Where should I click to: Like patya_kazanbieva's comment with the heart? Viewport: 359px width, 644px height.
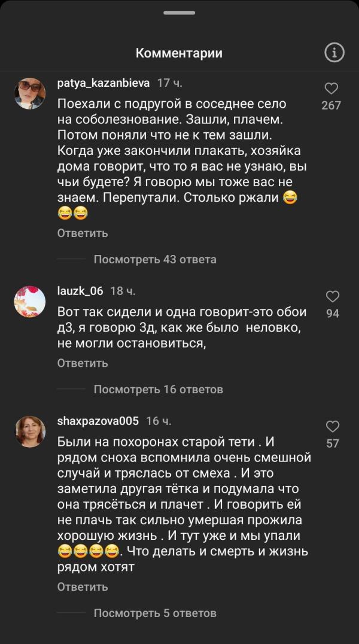[x=331, y=89]
